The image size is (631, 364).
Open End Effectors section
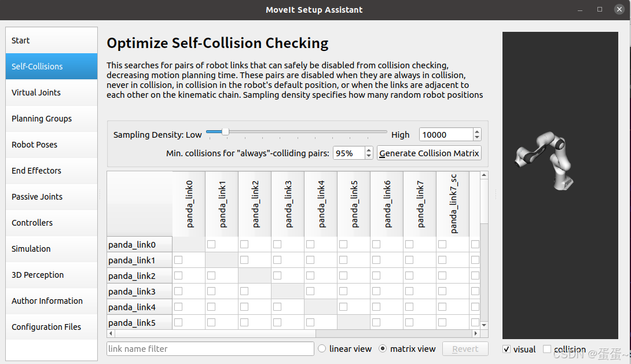(x=52, y=171)
